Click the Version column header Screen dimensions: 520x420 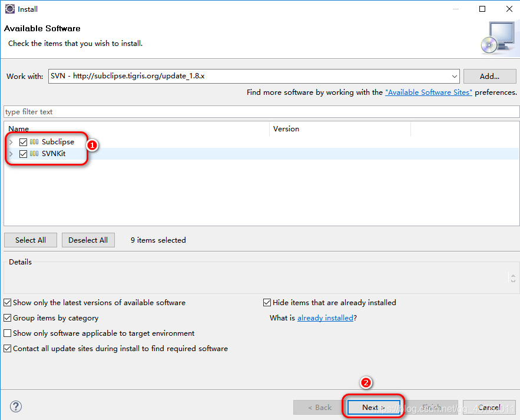pyautogui.click(x=340, y=129)
